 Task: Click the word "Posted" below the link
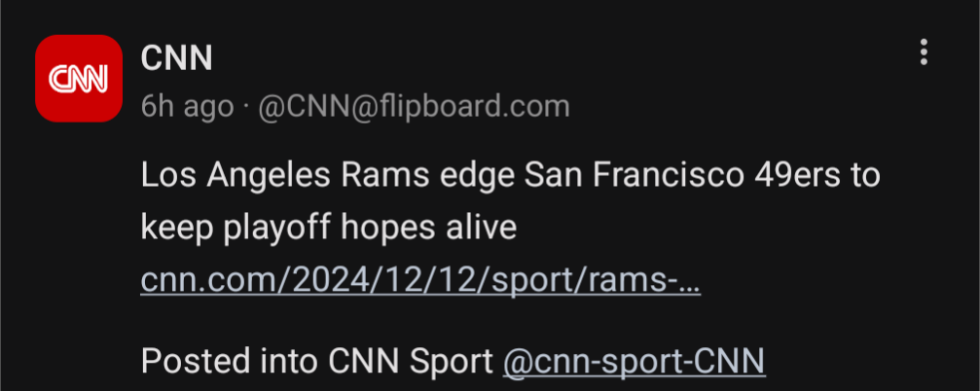coord(196,362)
